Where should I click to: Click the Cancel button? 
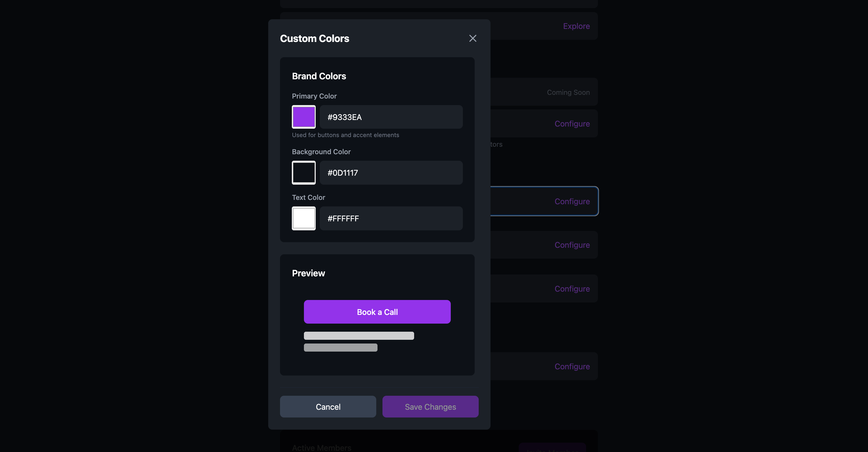328,407
